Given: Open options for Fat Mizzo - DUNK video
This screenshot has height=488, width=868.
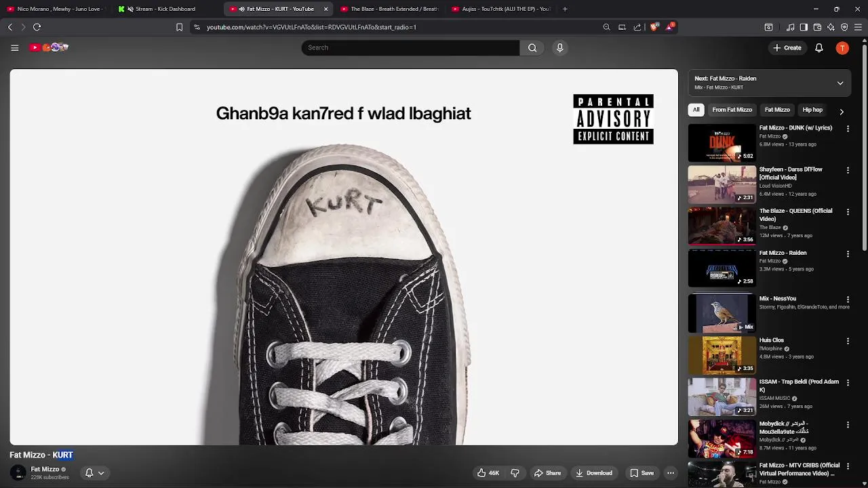Looking at the screenshot, I should tap(848, 129).
